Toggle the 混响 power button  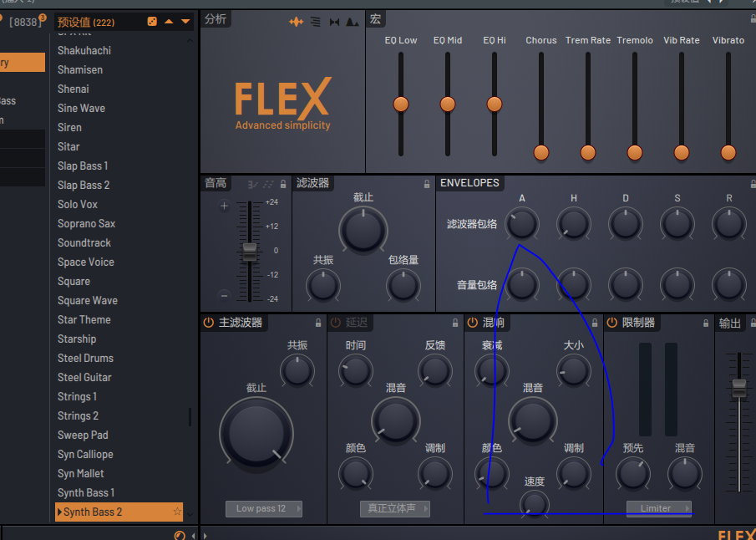pyautogui.click(x=473, y=323)
